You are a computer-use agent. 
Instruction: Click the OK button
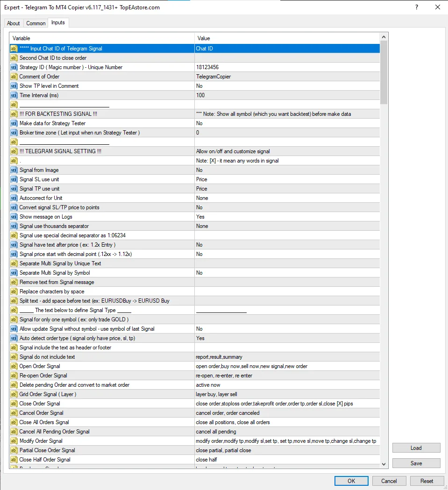(x=351, y=481)
